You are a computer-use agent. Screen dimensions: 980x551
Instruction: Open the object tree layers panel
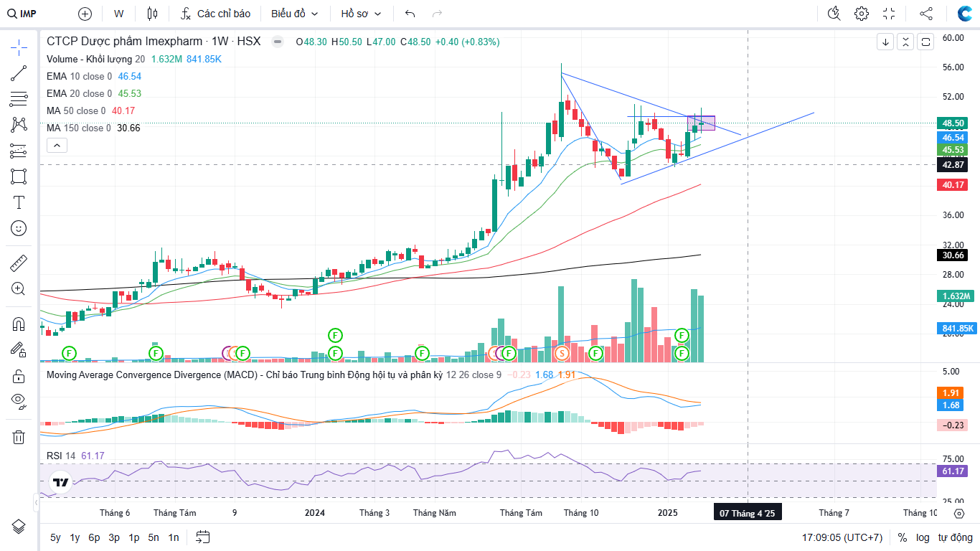tap(19, 527)
